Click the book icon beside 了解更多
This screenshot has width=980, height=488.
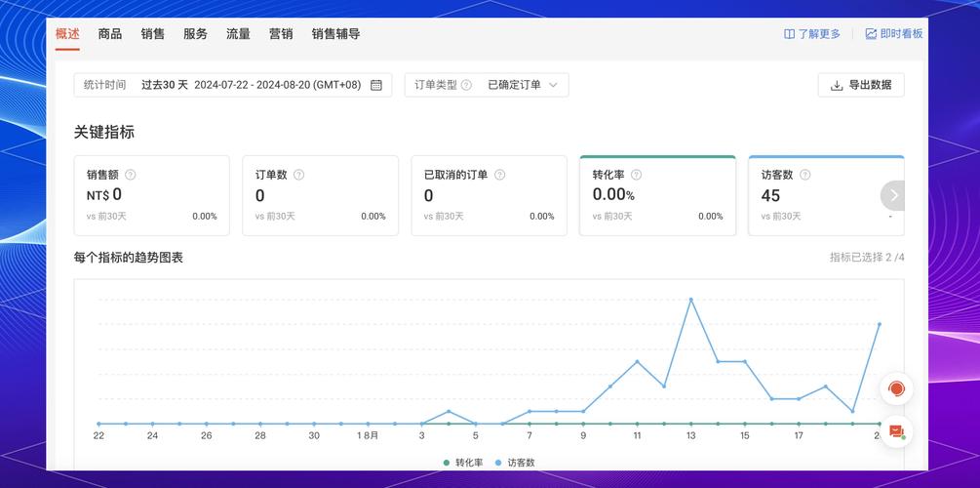[x=790, y=34]
